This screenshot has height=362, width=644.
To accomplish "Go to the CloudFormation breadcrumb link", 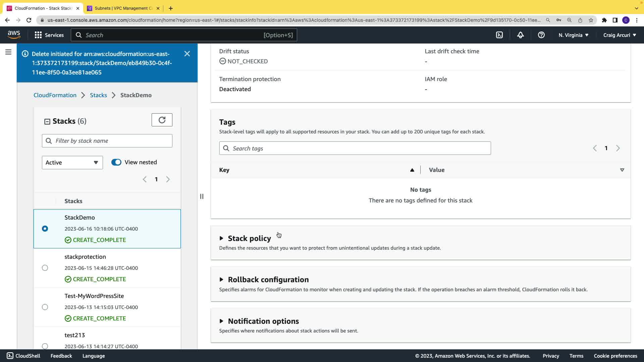I will pos(55,95).
